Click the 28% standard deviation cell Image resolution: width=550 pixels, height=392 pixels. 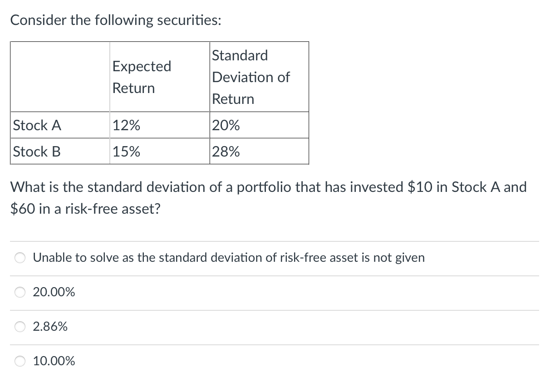(x=259, y=151)
